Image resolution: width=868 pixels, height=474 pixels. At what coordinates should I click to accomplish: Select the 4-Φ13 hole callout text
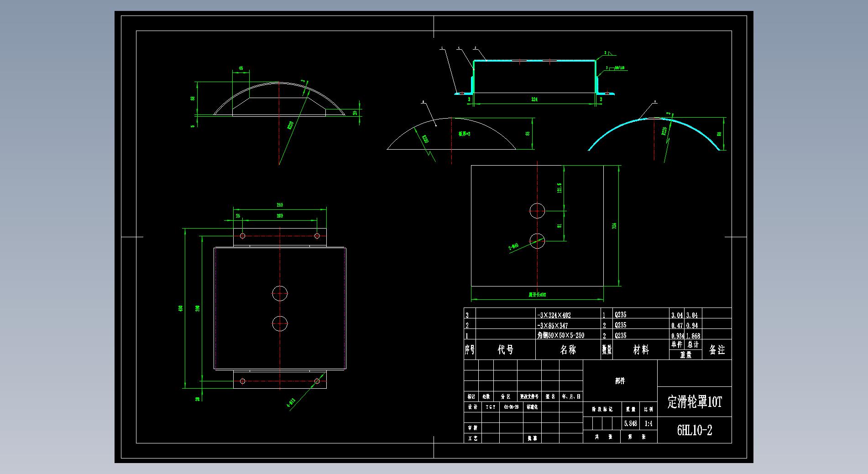point(291,404)
